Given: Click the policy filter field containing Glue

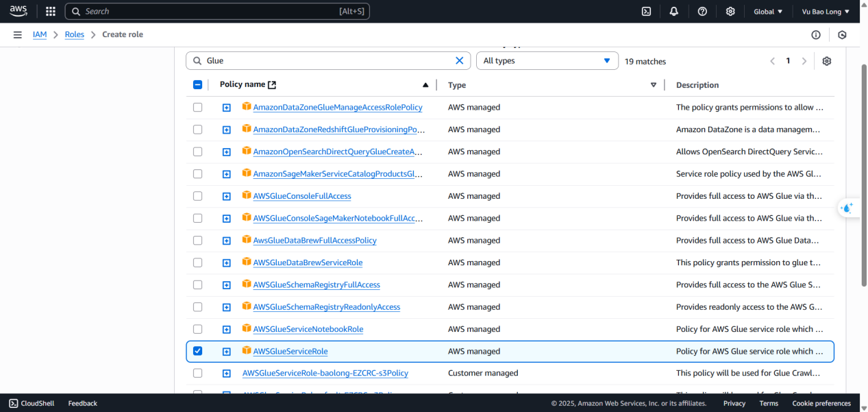Looking at the screenshot, I should pos(328,60).
